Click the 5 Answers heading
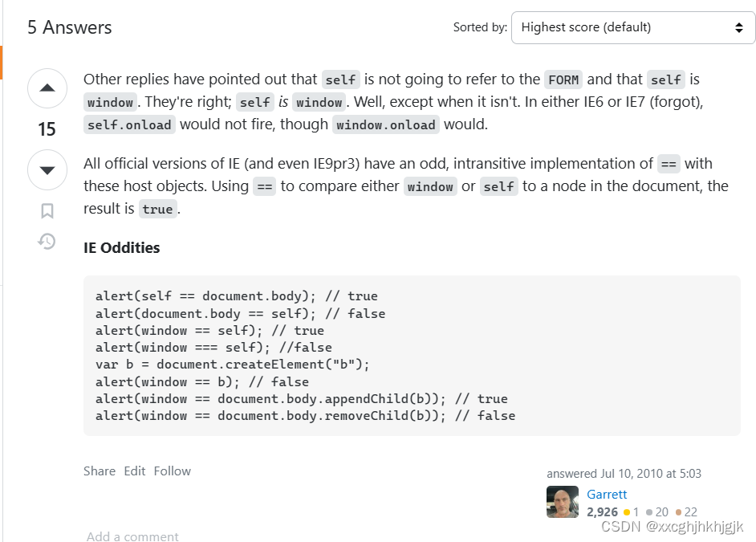Viewport: 756px width, 542px height. [x=69, y=26]
